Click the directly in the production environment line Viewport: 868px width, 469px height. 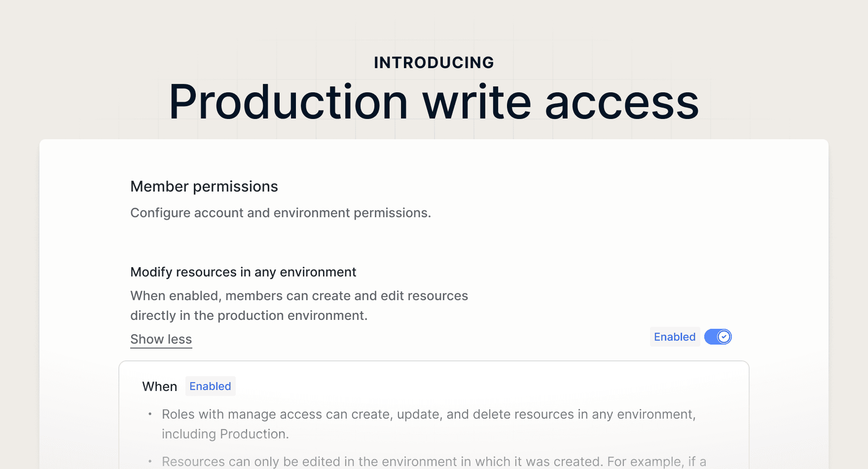(x=249, y=315)
